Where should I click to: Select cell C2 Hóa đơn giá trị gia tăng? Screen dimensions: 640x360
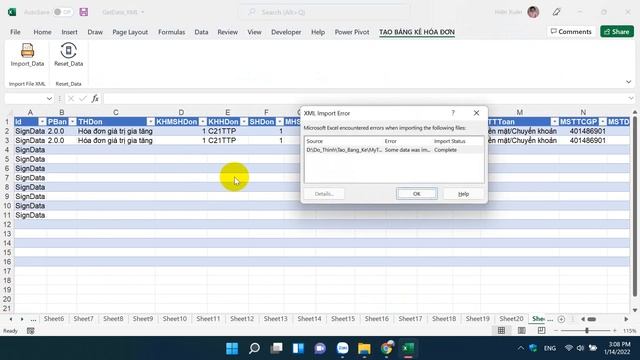point(116,131)
